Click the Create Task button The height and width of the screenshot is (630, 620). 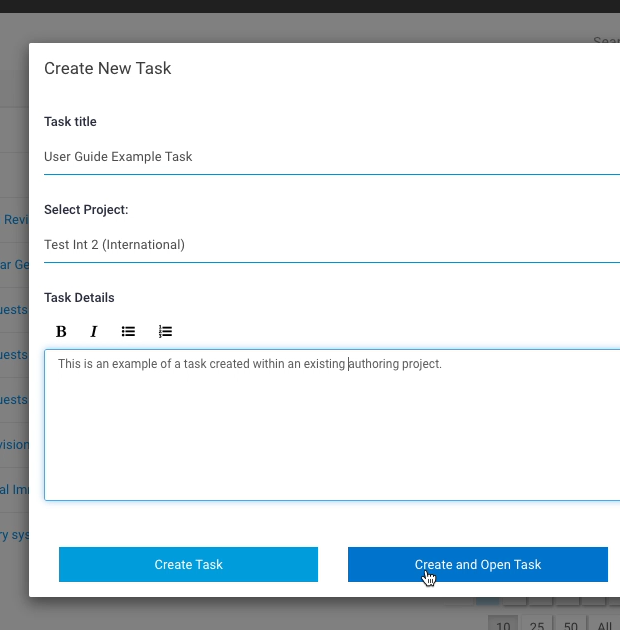188,564
